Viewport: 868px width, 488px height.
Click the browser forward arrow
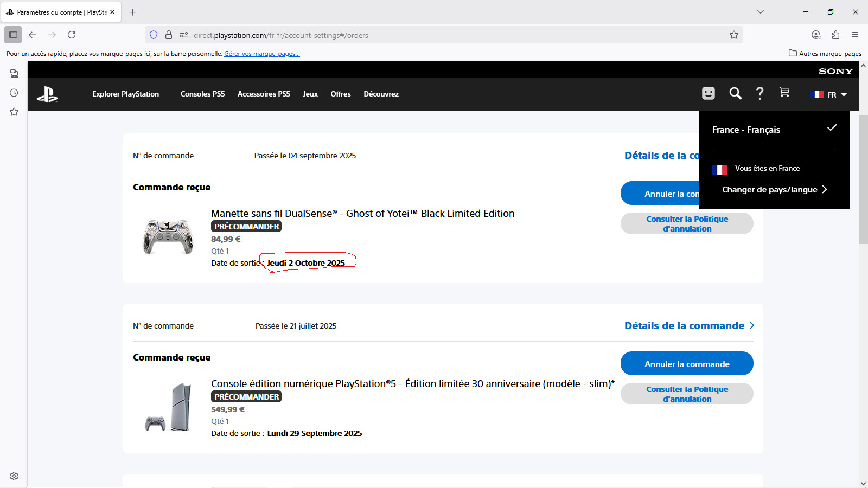point(52,35)
